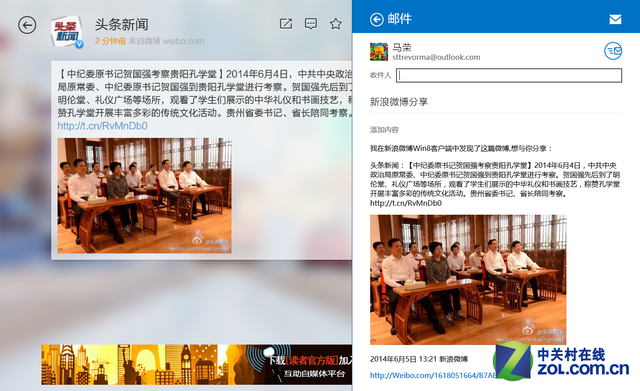Edit the 新浪微博分享 subject line
Image resolution: width=640 pixels, height=391 pixels.
(x=399, y=102)
